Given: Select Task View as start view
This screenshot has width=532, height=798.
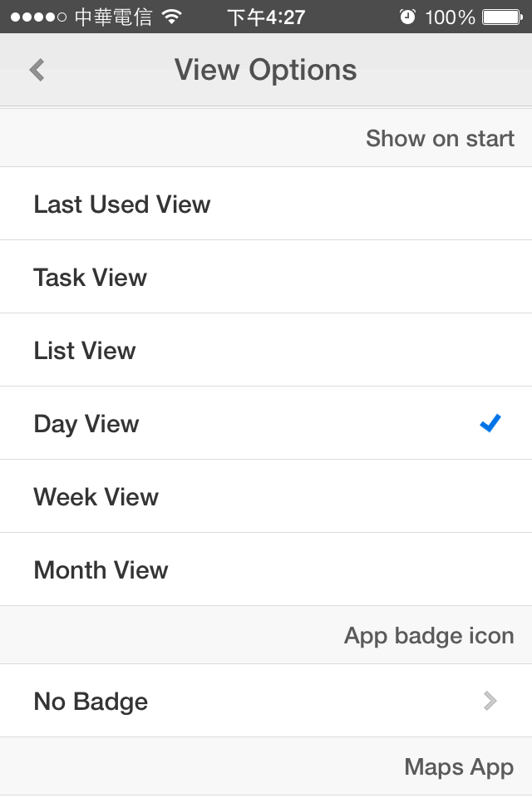Looking at the screenshot, I should (x=91, y=278).
